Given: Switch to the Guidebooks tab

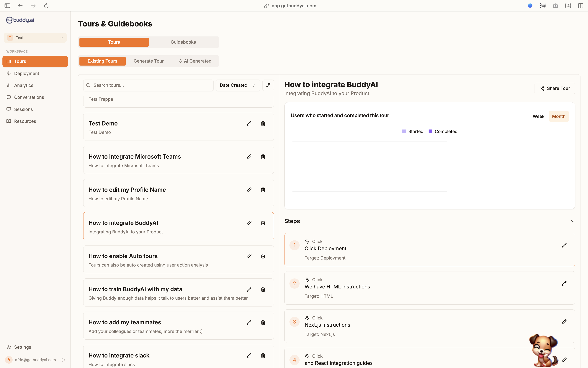Looking at the screenshot, I should point(183,42).
